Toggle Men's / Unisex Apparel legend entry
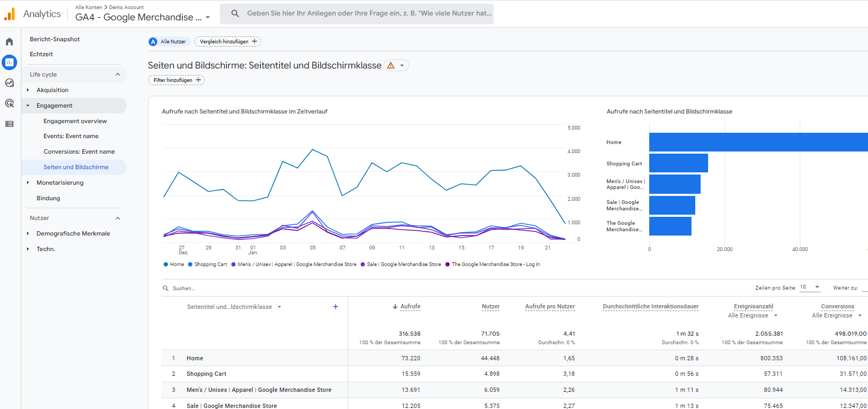 (294, 264)
